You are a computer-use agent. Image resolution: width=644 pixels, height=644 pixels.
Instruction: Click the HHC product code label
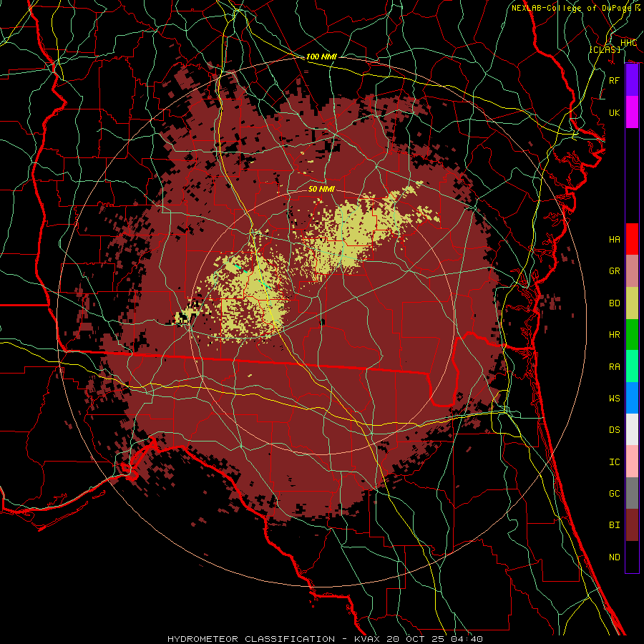tap(628, 43)
